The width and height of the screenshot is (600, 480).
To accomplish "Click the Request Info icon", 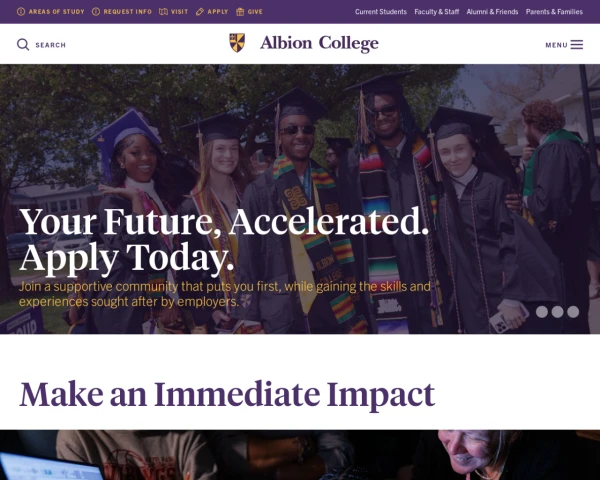I will tap(96, 12).
